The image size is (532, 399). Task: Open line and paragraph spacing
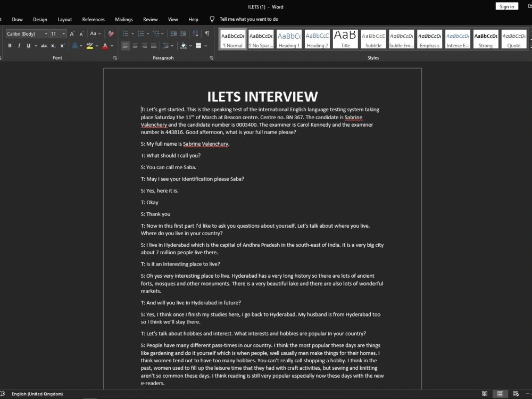pyautogui.click(x=166, y=46)
